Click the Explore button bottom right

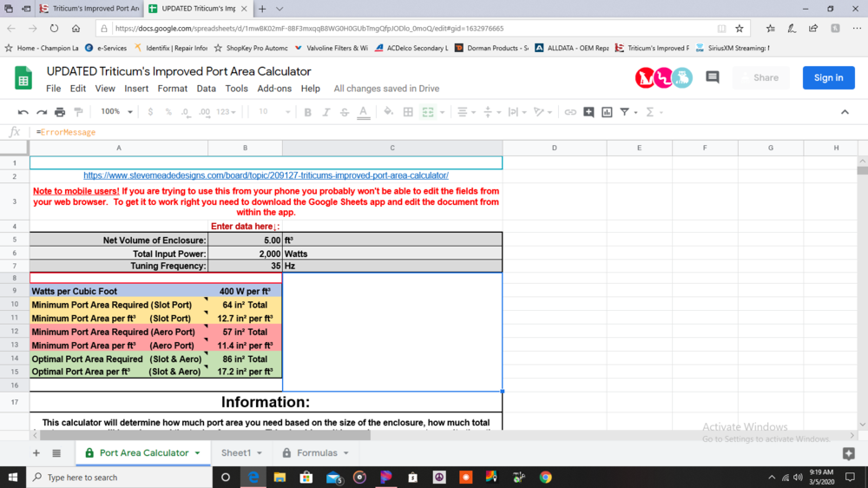[x=848, y=453]
